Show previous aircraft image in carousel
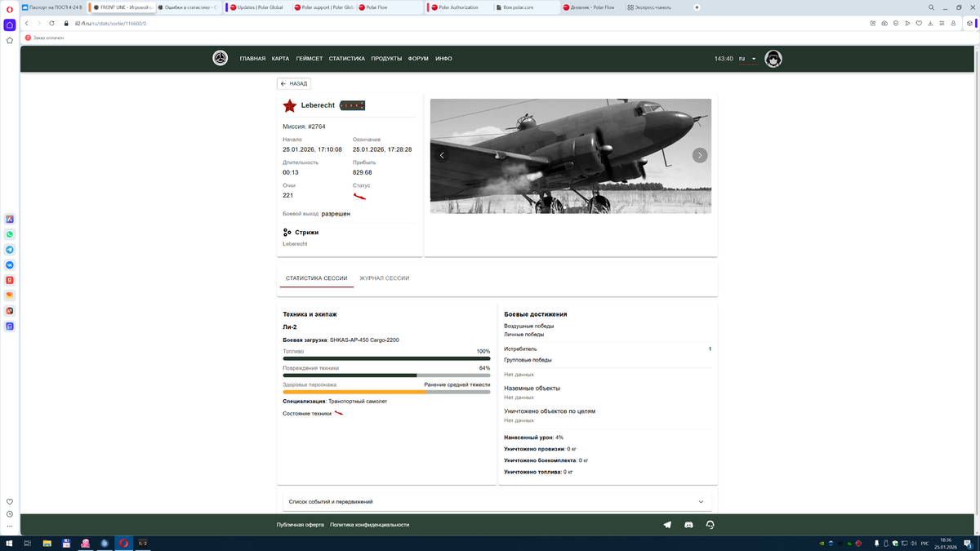 click(442, 155)
